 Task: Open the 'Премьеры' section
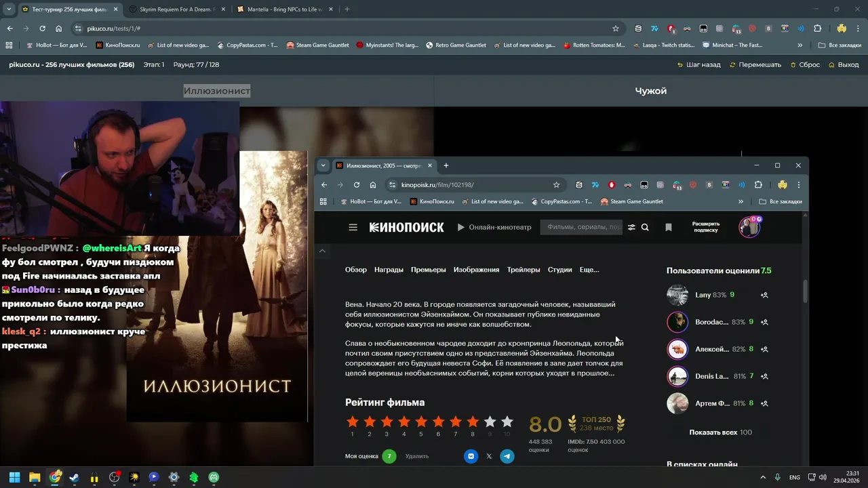tap(429, 270)
